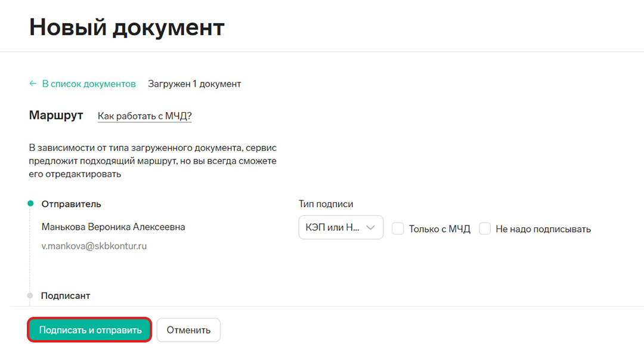Click the 'Тип подписи' field label
Viewport: 644px width, 358px height.
pos(326,204)
